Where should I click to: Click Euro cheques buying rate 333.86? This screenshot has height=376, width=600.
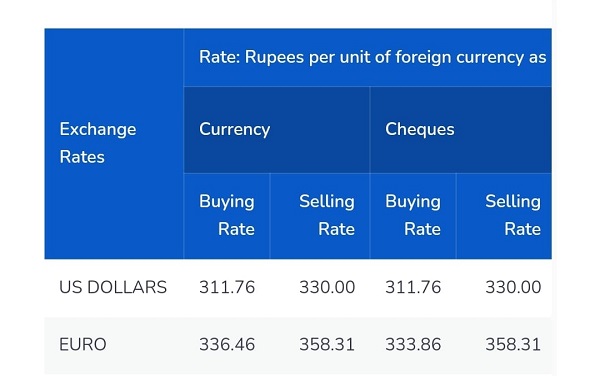pos(413,345)
